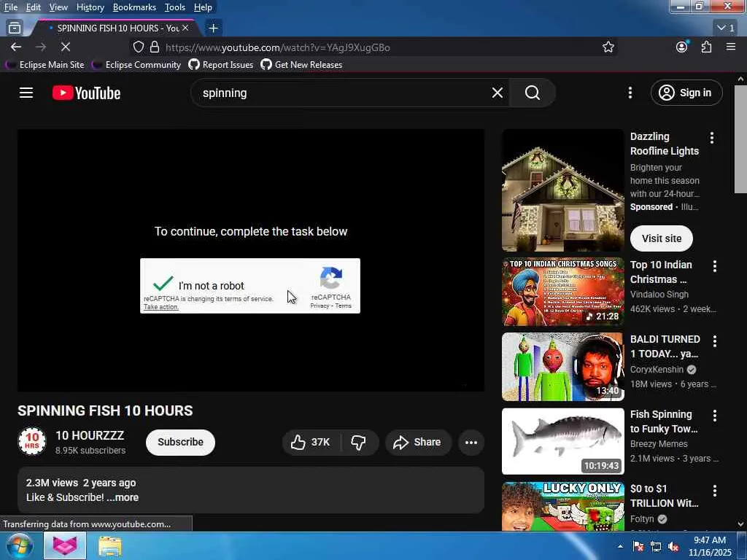747x560 pixels.
Task: Open reCAPTCHA Terms link
Action: 343,306
